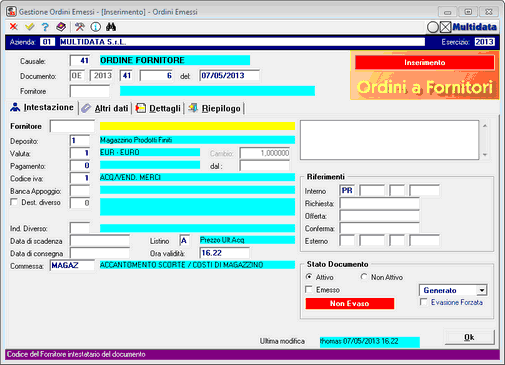Switch to the Intestazione tab
The height and width of the screenshot is (365, 505).
click(x=42, y=108)
